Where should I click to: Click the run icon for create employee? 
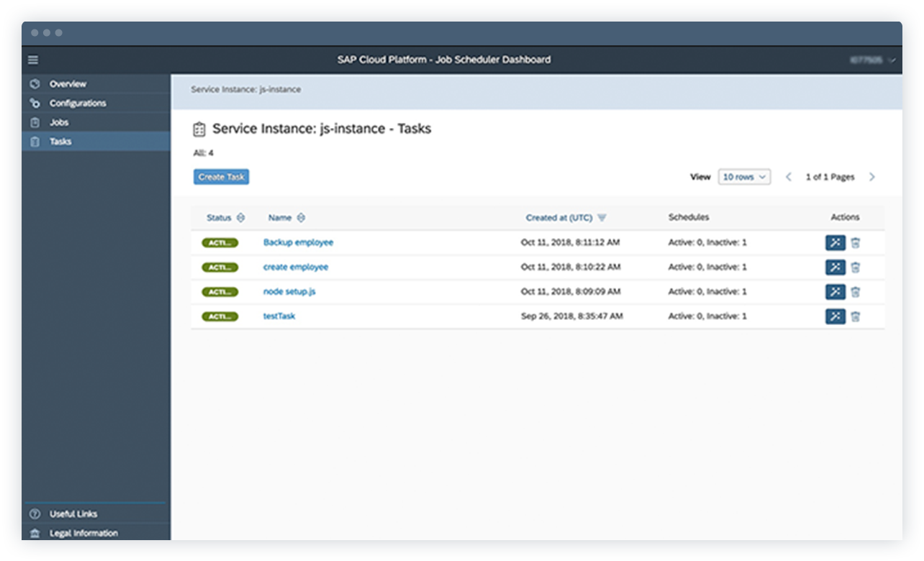(835, 267)
